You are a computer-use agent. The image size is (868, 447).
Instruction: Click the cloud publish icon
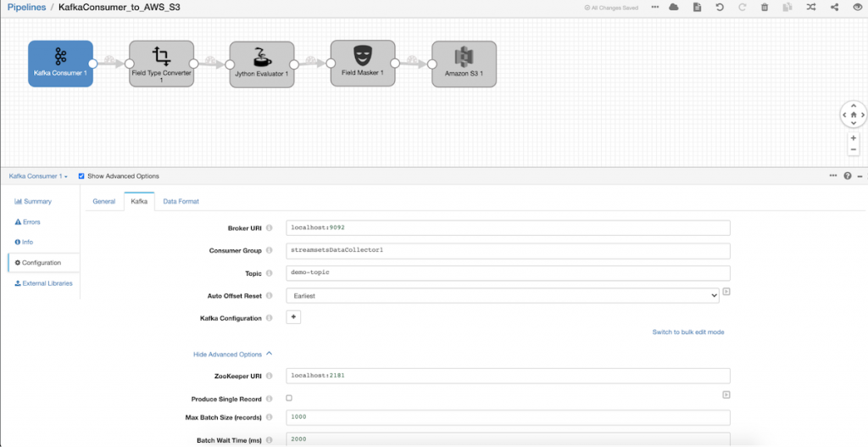tap(674, 8)
